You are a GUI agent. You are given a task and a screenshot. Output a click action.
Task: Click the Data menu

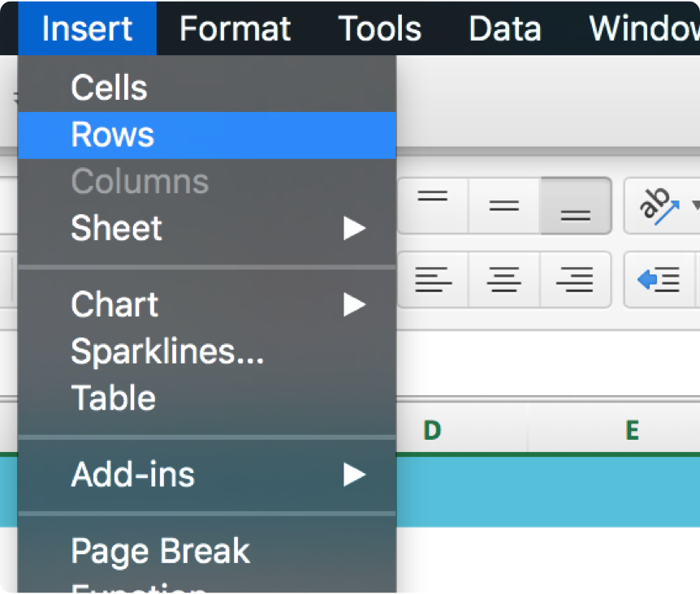point(504,28)
